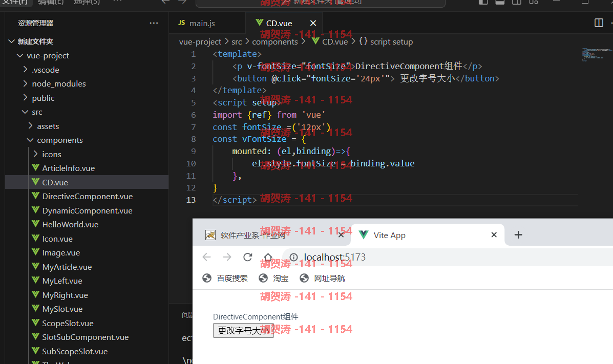Go to the browser home page
Image resolution: width=613 pixels, height=364 pixels.
268,257
